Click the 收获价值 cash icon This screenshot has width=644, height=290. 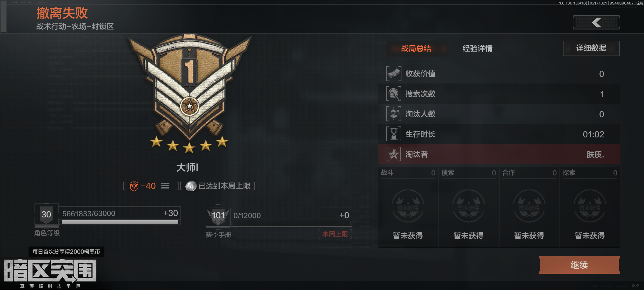coord(394,74)
